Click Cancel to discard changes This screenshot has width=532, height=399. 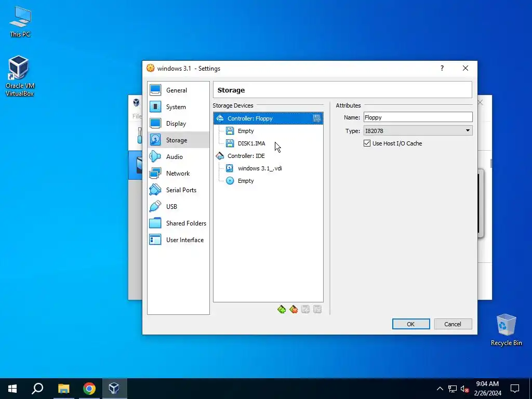point(453,324)
